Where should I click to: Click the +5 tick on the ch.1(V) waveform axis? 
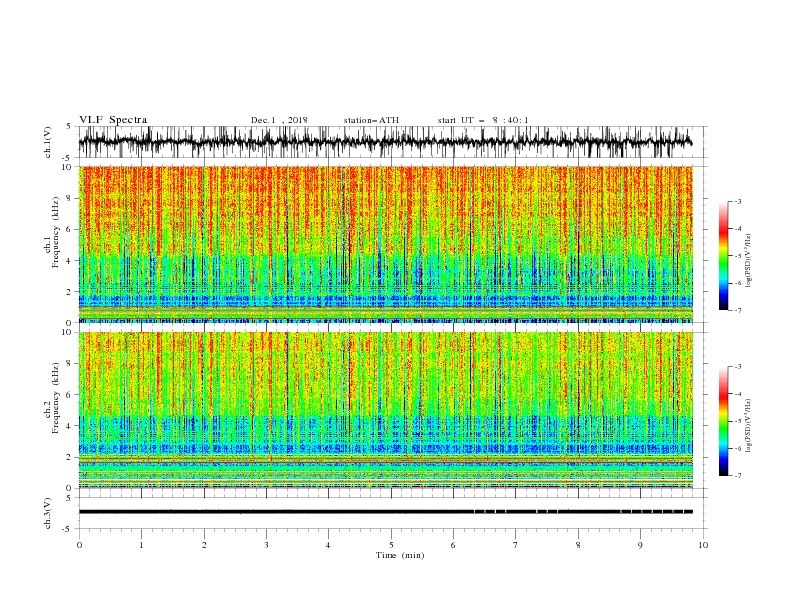[x=69, y=127]
